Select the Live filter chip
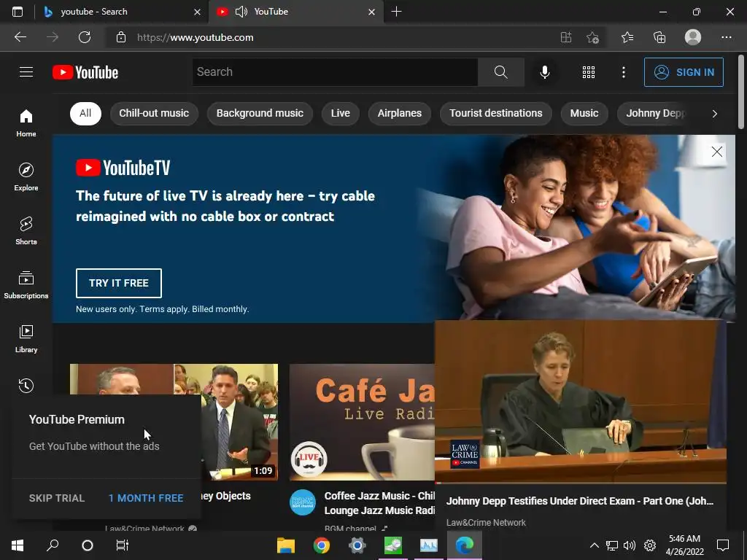Screen dimensions: 747x560 tap(340, 113)
